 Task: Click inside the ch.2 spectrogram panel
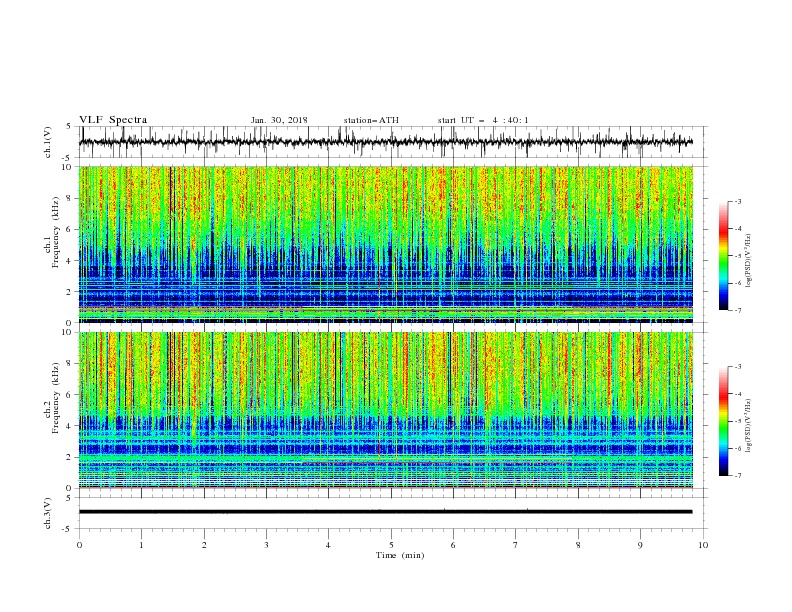(x=385, y=410)
